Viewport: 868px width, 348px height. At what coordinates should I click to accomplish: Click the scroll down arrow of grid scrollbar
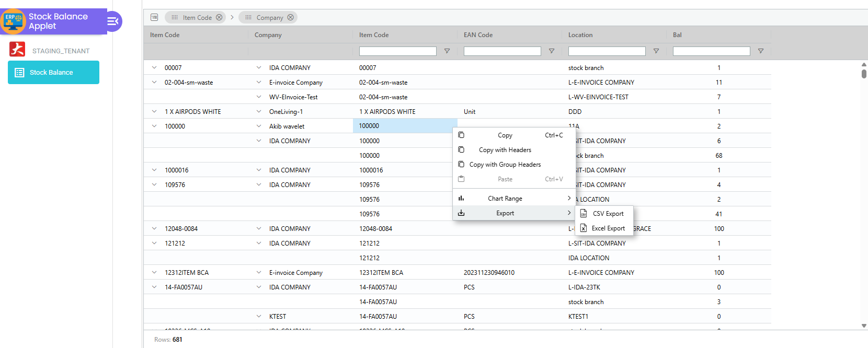[864, 326]
